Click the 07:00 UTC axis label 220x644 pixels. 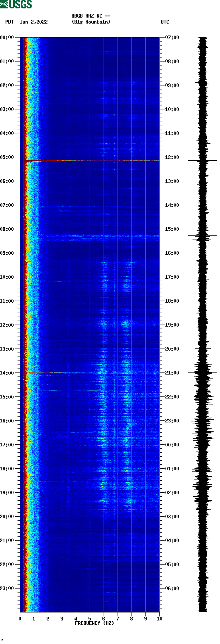click(172, 38)
